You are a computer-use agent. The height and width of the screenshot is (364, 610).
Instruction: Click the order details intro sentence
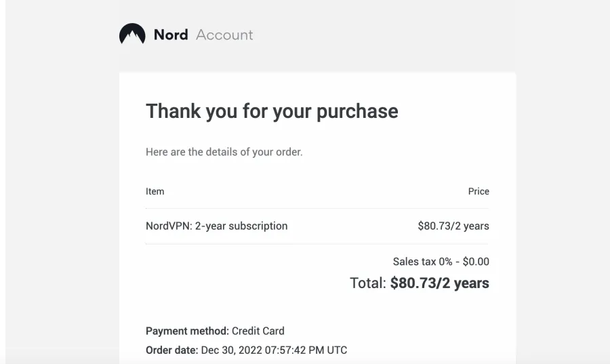pyautogui.click(x=224, y=152)
